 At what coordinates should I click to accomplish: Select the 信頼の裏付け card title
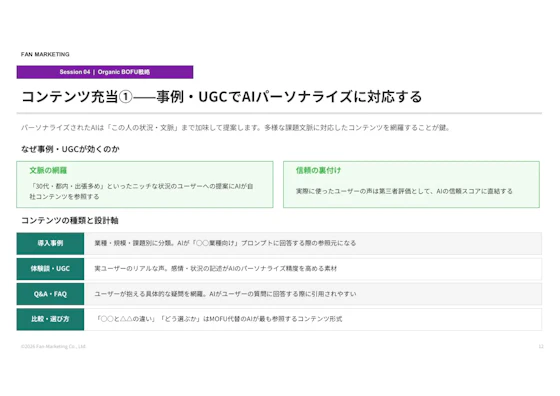pyautogui.click(x=318, y=170)
